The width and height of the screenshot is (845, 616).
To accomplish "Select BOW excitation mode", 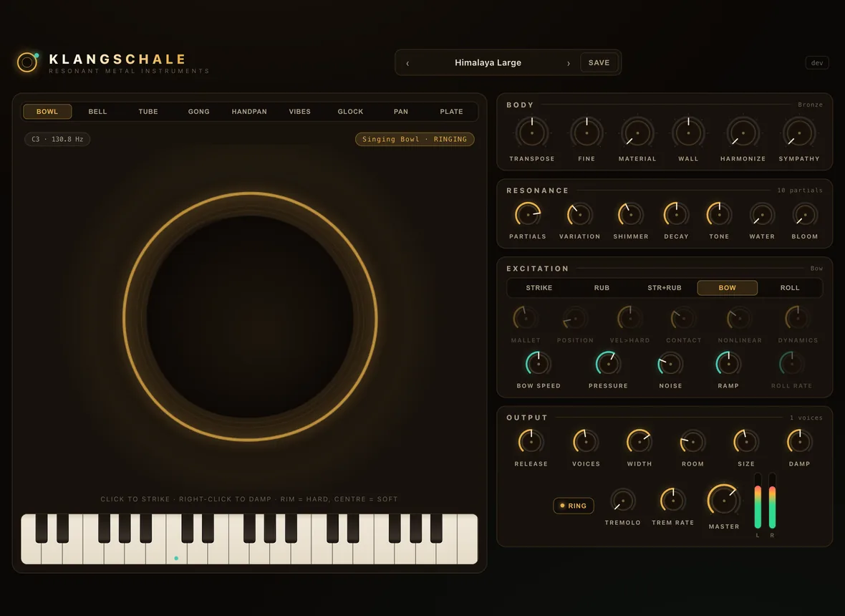I will 727,288.
